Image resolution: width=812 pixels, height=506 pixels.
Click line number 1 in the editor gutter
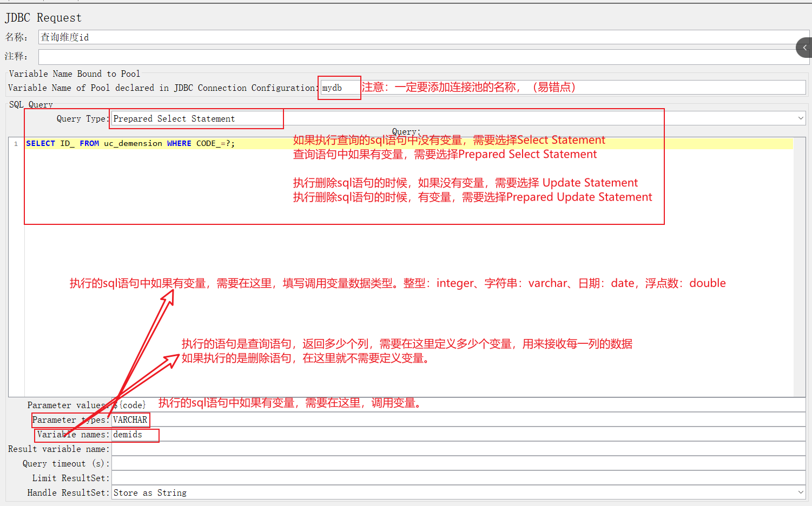16,144
